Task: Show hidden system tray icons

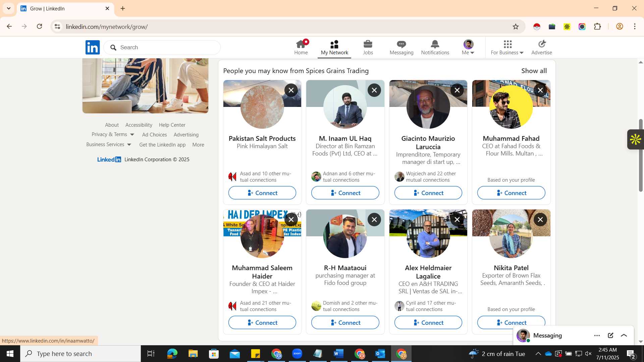Action: click(538, 354)
